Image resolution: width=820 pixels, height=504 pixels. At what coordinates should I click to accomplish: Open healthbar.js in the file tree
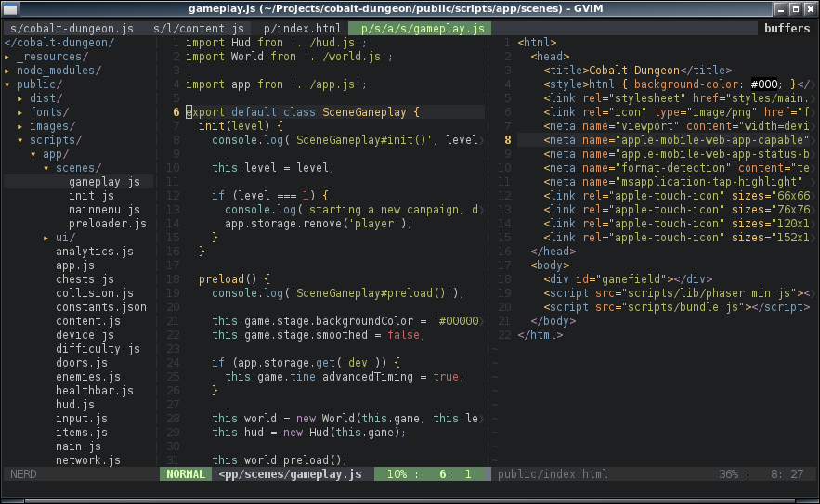(95, 391)
